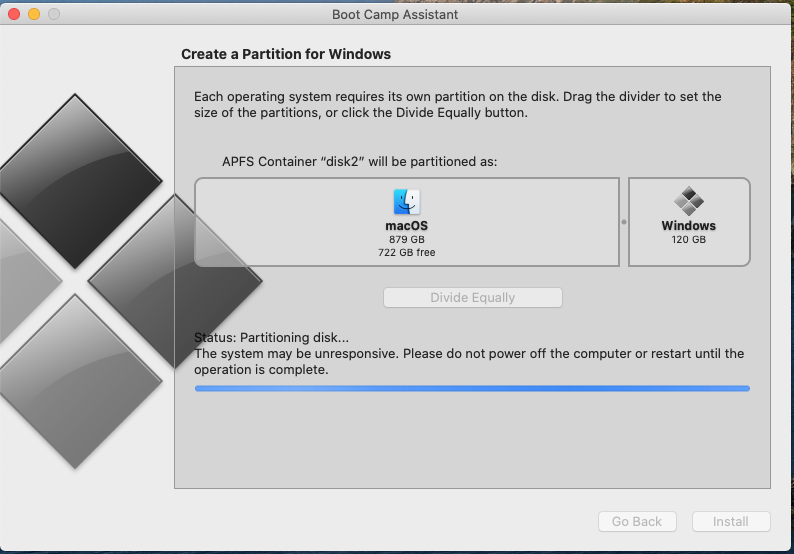This screenshot has height=554, width=794.
Task: Click the macOS Finder icon in partition
Action: click(x=407, y=202)
